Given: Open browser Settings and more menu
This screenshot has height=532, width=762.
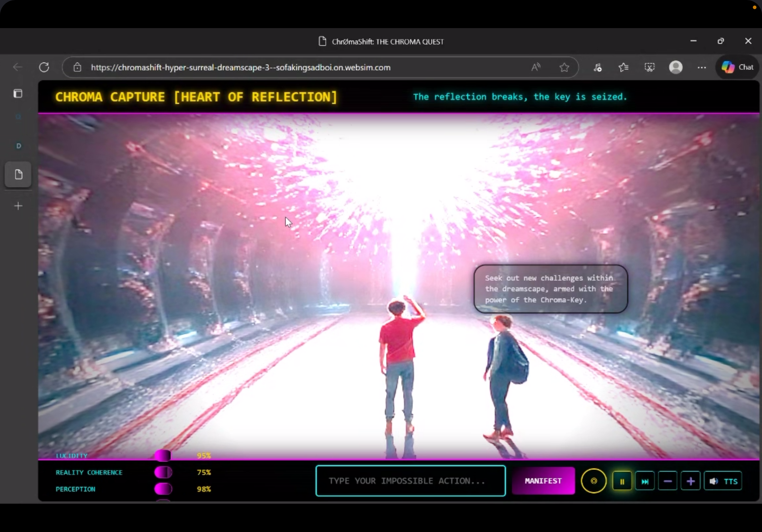Looking at the screenshot, I should (702, 67).
